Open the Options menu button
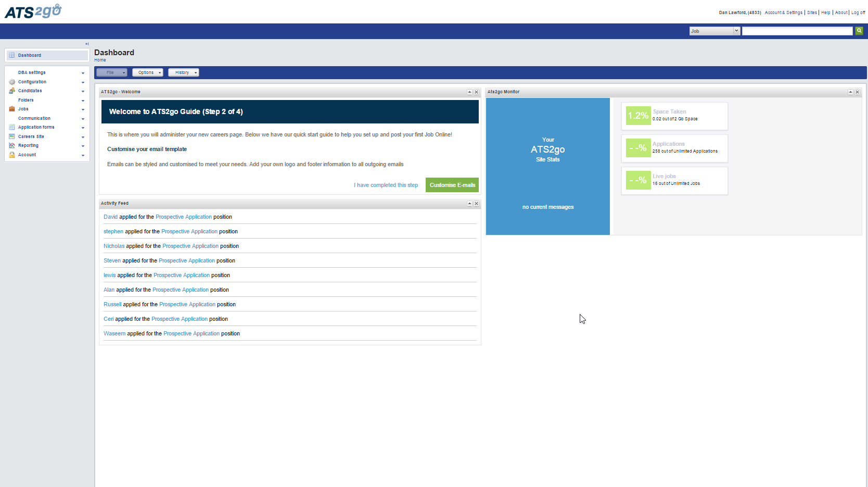Image resolution: width=868 pixels, height=487 pixels. tap(148, 72)
